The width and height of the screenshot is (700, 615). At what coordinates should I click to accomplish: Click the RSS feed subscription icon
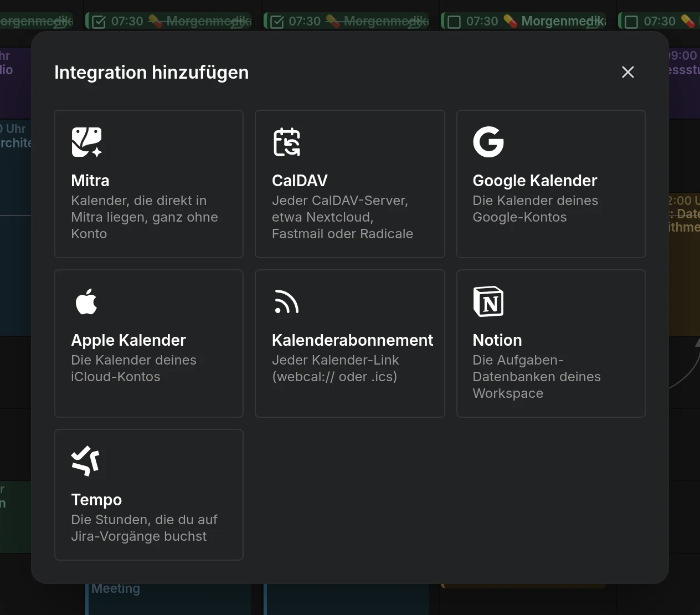286,301
